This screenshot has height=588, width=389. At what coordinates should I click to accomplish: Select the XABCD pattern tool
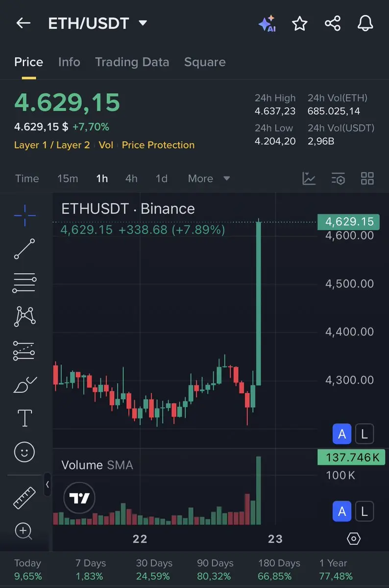[24, 316]
